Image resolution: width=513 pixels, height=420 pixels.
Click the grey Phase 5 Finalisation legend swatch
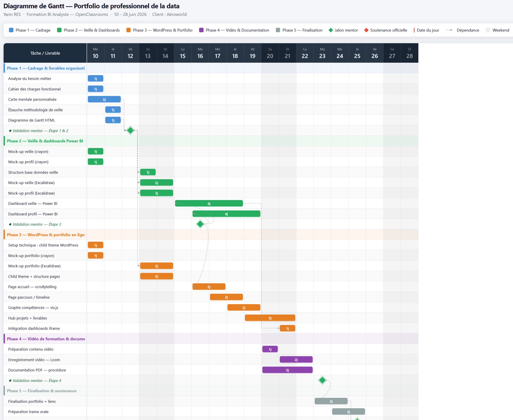(x=278, y=30)
